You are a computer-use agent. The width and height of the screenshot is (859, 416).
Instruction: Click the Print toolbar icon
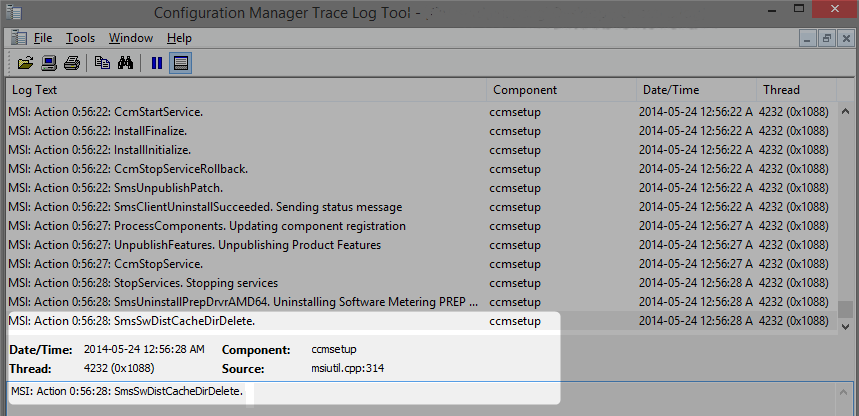tap(71, 63)
